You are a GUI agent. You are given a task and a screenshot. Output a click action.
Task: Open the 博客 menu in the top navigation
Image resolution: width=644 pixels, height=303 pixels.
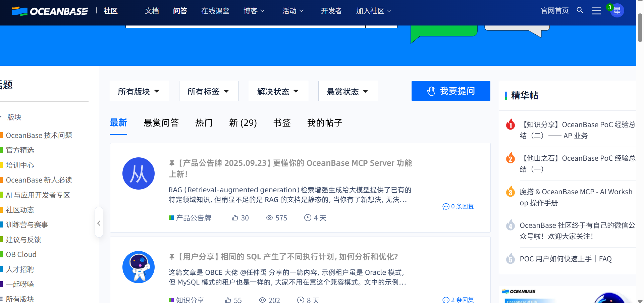[254, 11]
